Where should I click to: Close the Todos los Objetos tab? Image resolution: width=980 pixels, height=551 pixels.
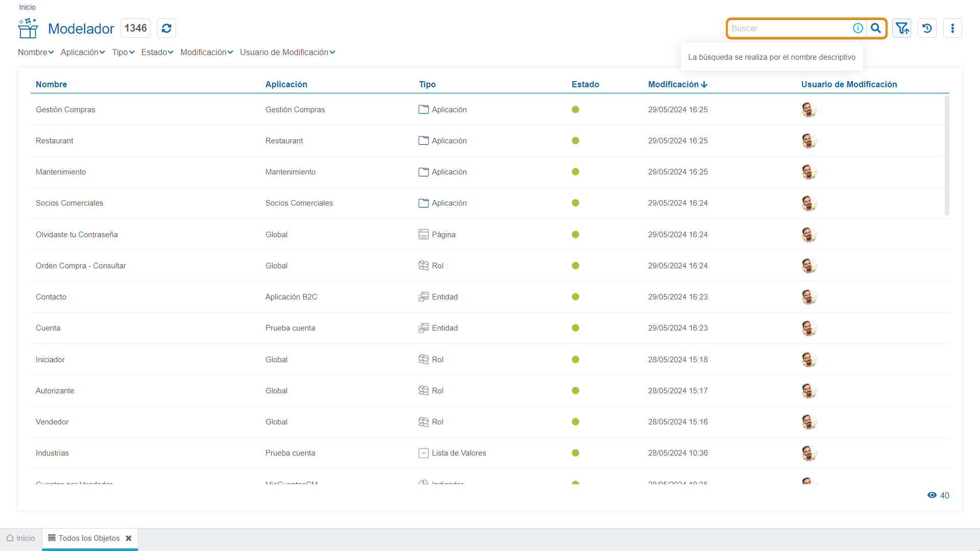tap(129, 538)
